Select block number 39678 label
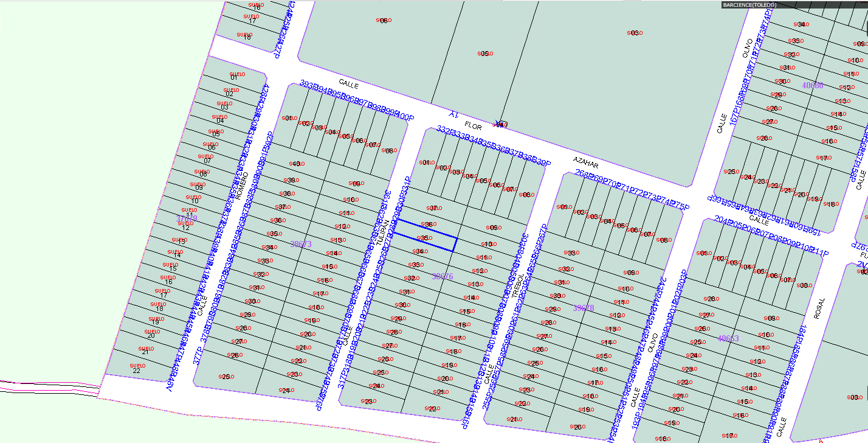The height and width of the screenshot is (443, 868). point(584,308)
